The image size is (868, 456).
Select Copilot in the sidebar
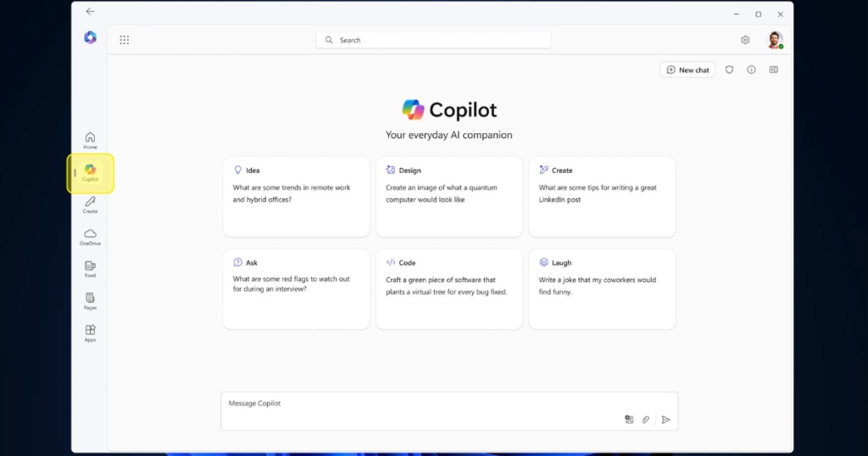coord(90,173)
